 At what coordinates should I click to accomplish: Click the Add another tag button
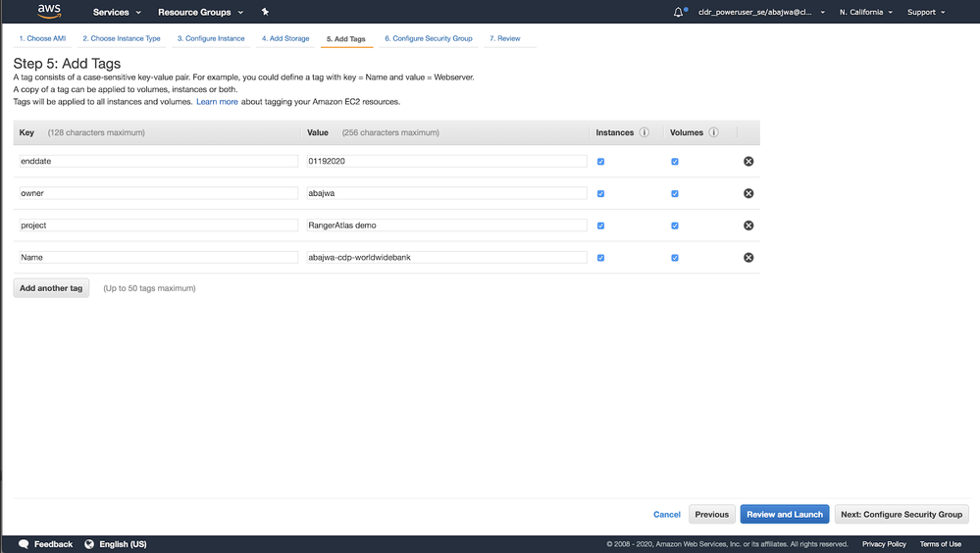pos(51,288)
